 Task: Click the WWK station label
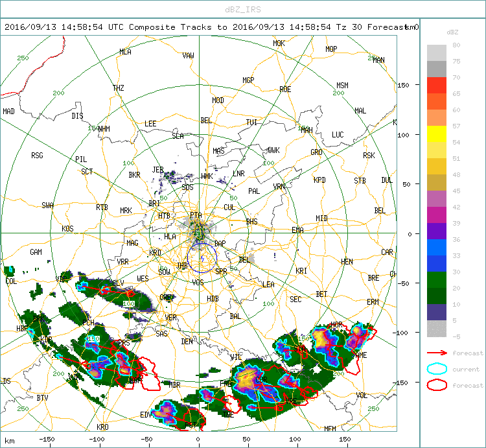[x=273, y=150]
